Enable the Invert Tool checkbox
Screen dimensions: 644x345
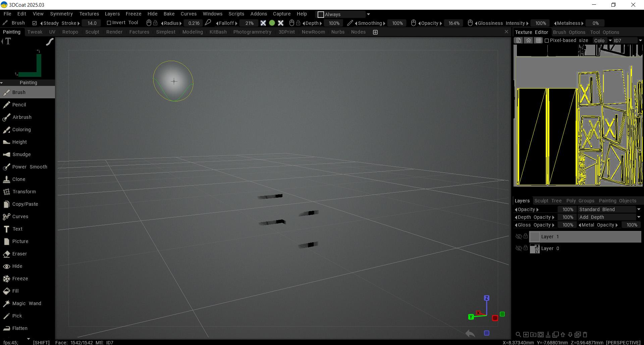coord(109,23)
